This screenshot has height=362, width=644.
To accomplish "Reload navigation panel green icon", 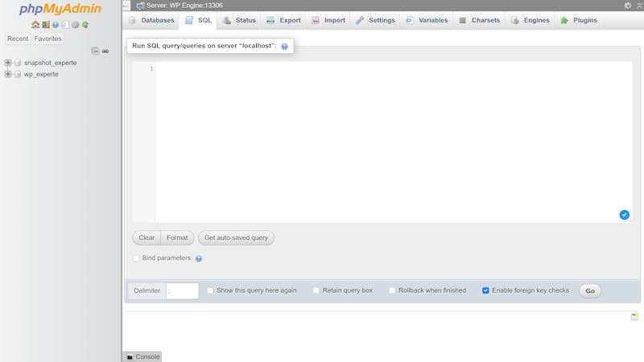I will (85, 25).
